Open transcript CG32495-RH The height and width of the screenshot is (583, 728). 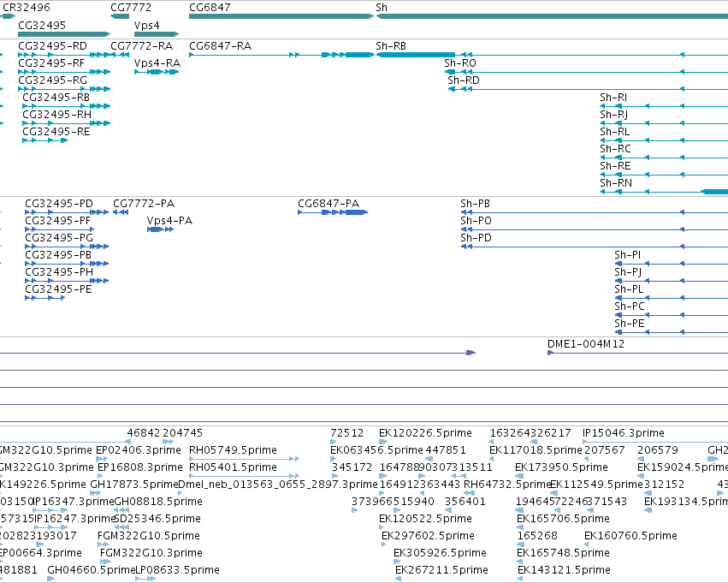click(57, 114)
